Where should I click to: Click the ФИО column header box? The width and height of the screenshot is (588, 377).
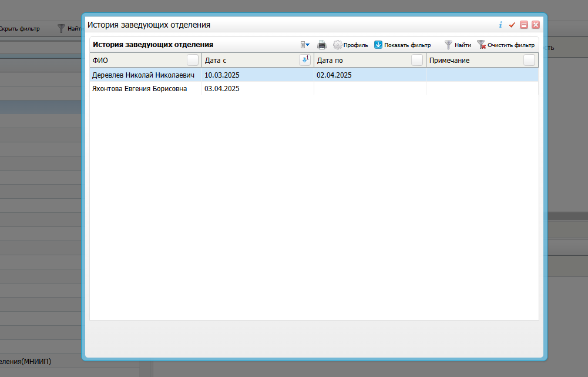pos(192,60)
